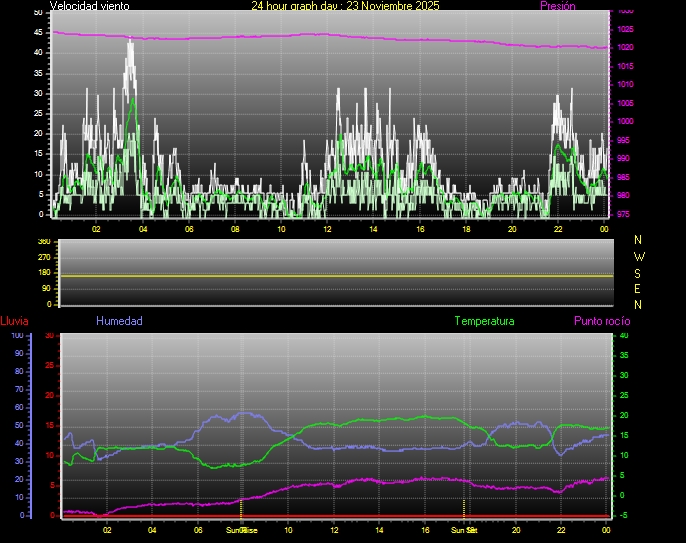
Task: Click the blue "Humedad" label
Action: (119, 321)
